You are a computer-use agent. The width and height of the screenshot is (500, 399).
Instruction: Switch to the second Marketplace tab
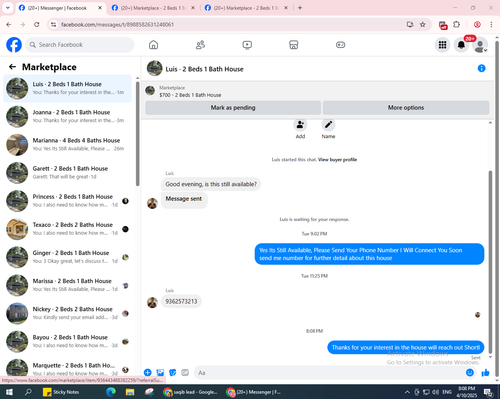153,8
